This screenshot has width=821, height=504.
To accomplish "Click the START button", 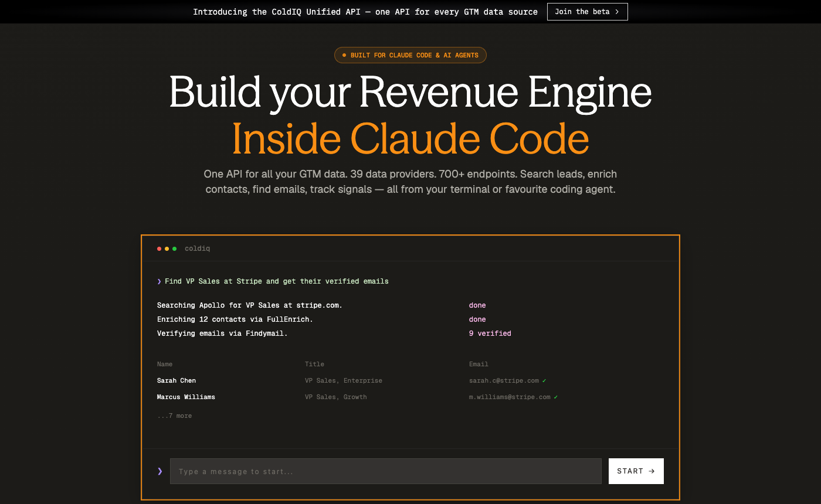I will tap(636, 471).
